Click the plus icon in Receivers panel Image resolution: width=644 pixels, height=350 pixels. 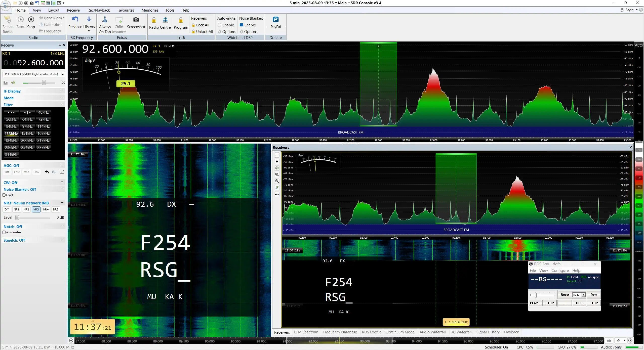point(277,161)
